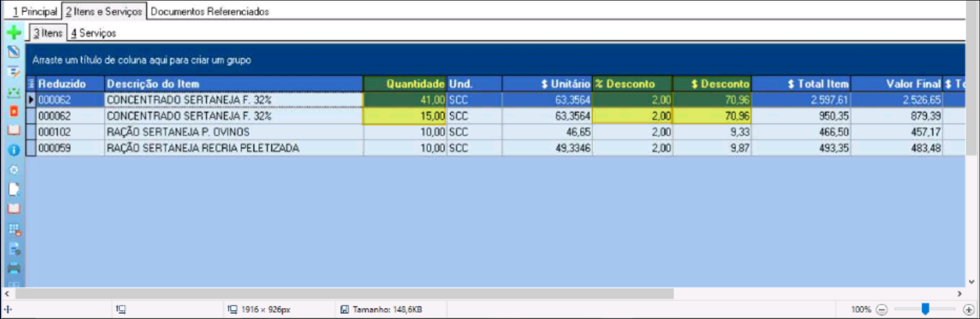Image resolution: width=980 pixels, height=319 pixels.
Task: Click the total item value 950,35
Action: 801,116
